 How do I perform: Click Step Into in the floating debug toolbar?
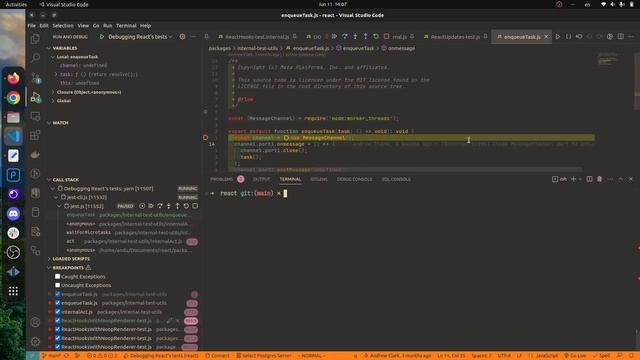tap(355, 36)
